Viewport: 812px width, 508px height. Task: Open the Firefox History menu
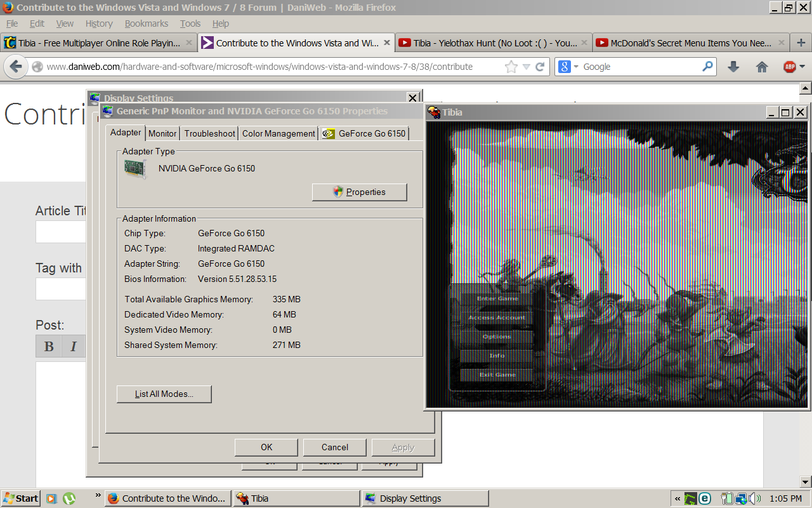click(99, 23)
